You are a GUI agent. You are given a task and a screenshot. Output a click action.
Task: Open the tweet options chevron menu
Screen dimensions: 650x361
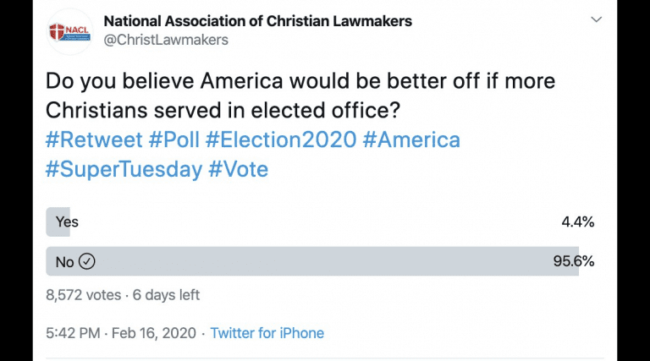[x=596, y=19]
